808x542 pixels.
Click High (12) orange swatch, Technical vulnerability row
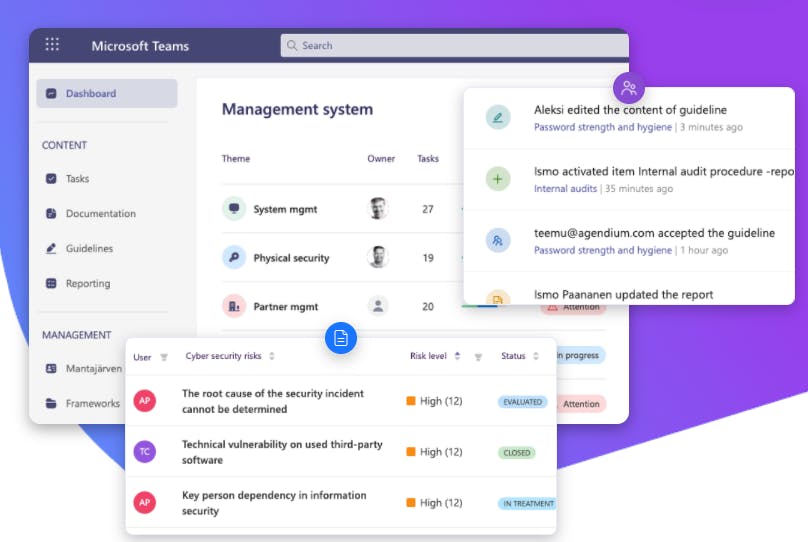(x=411, y=452)
